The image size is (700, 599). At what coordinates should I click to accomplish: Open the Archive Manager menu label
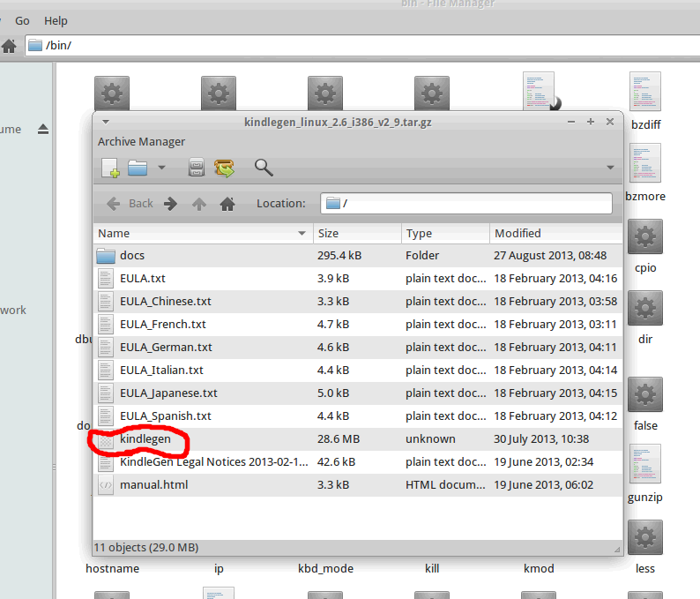point(141,142)
